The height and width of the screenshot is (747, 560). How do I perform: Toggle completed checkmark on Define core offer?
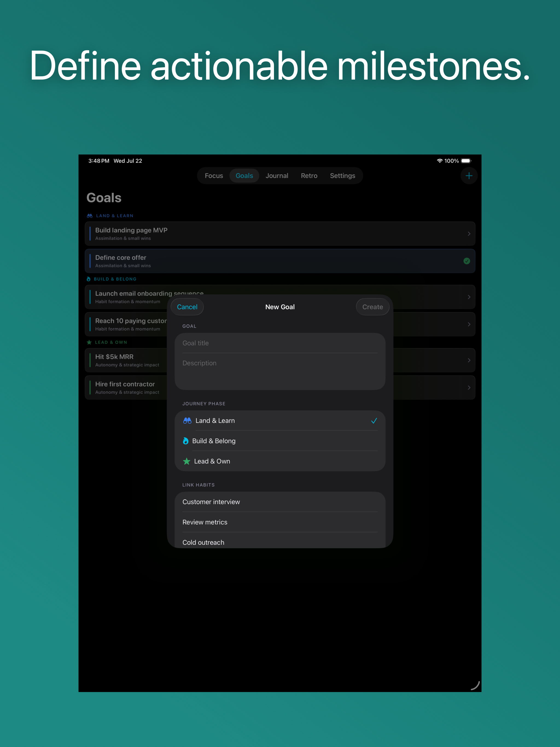point(467,261)
